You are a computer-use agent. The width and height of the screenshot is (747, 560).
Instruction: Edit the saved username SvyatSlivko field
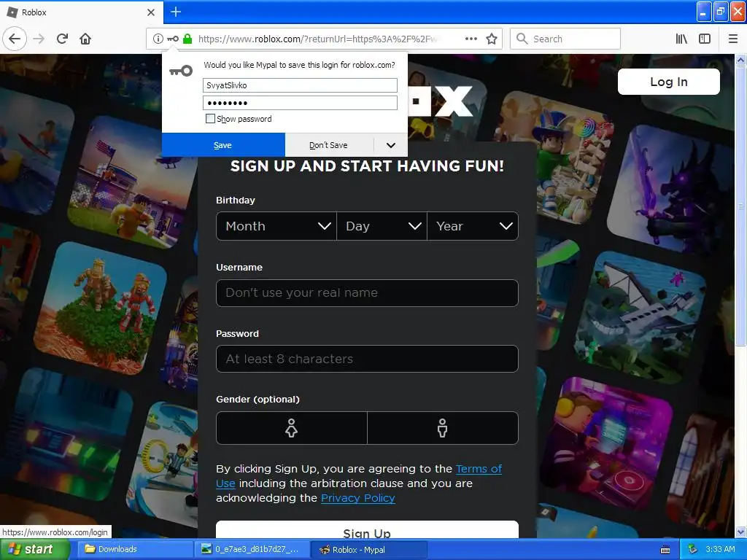tap(300, 85)
